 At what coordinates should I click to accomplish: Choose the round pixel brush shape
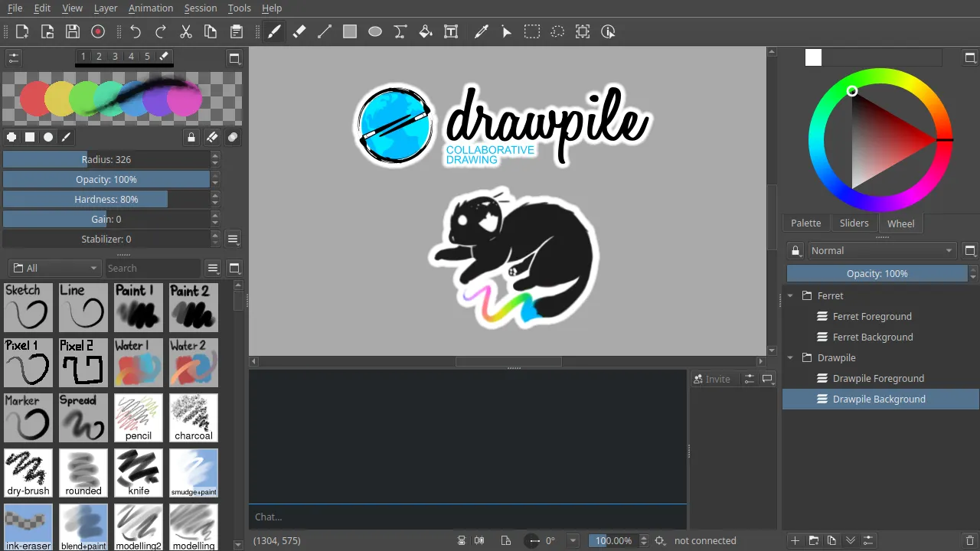click(x=11, y=137)
